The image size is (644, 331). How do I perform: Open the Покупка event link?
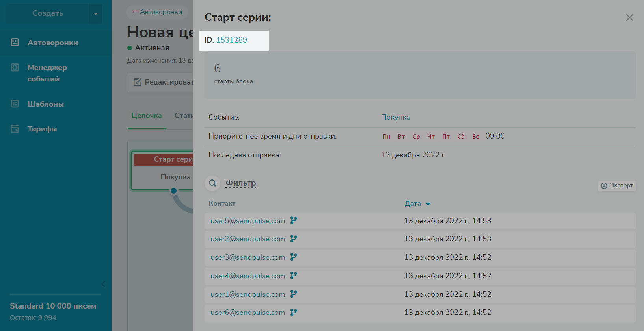395,117
